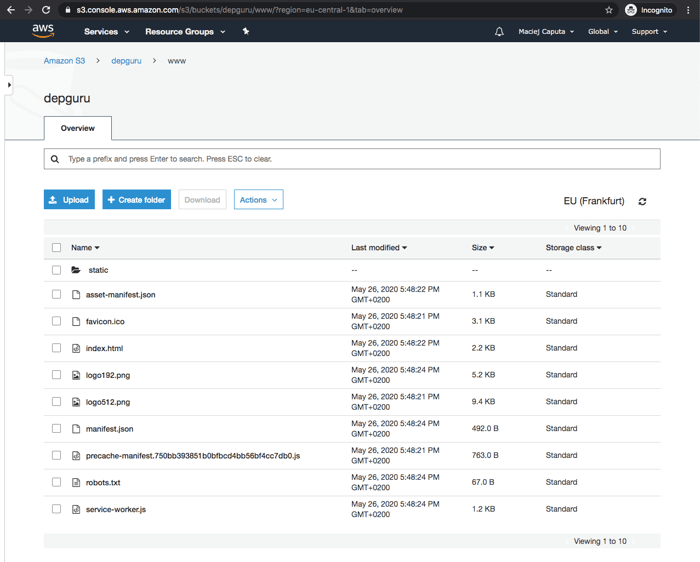Expand the left side navigation panel
This screenshot has height=562, width=700.
coord(9,85)
